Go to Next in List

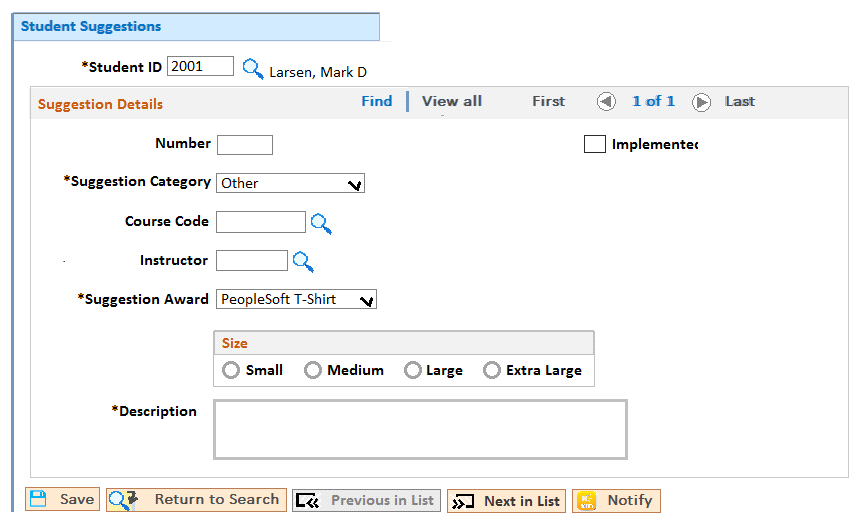click(x=506, y=501)
